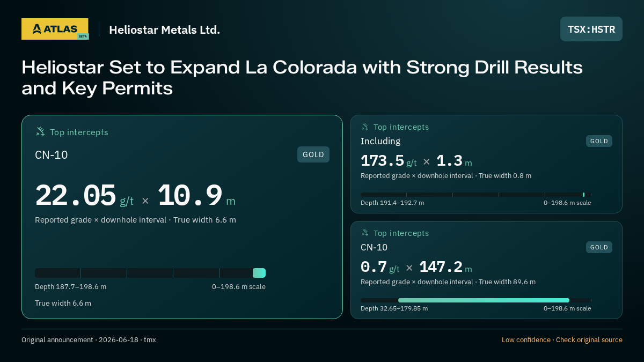This screenshot has height=362, width=644.
Task: Click the drill icon in the 22.05 g/t card
Action: (40, 131)
